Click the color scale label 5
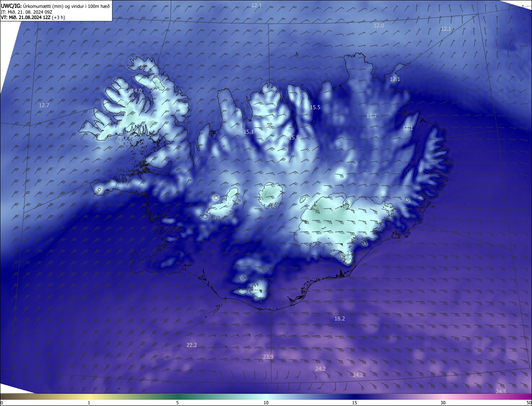This screenshot has height=406, width=532. 177,403
